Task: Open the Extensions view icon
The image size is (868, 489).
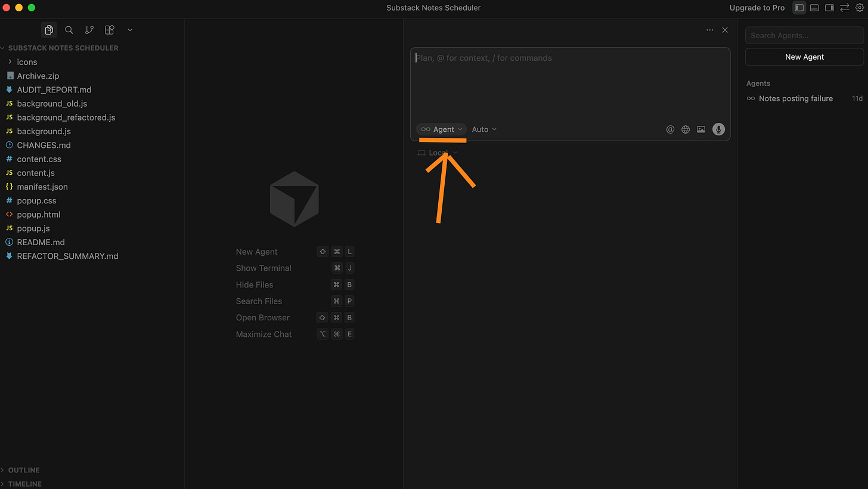Action: (110, 30)
